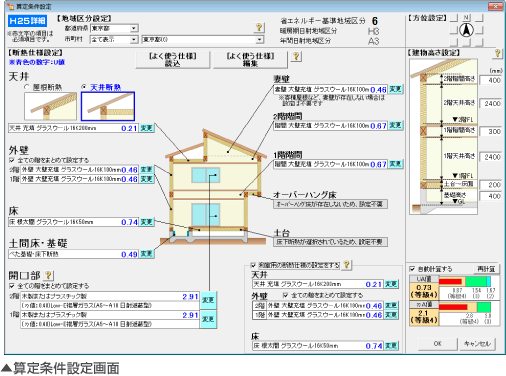506x376 pixels.
Task: Toggle lower-right 外壁 全ての階をまとめて checkbox
Action: pos(285,295)
